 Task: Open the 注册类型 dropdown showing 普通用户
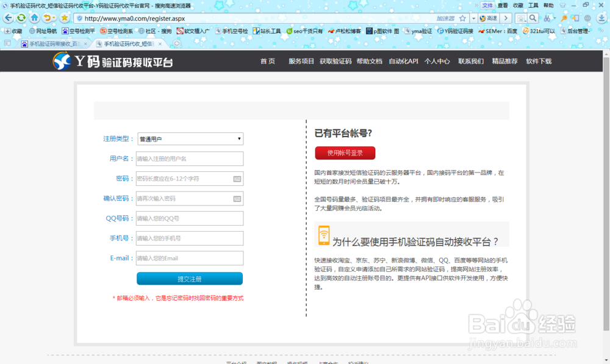(190, 139)
